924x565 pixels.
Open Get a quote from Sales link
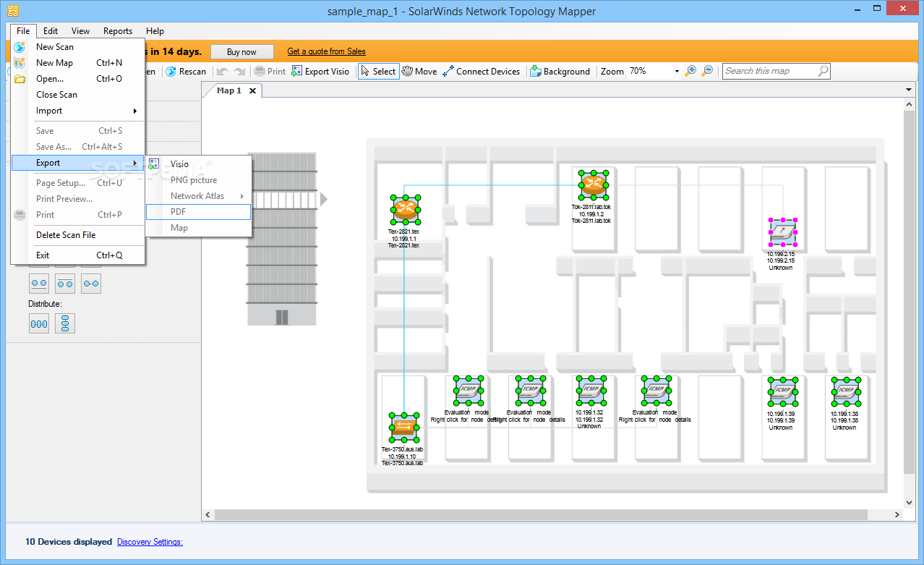326,51
